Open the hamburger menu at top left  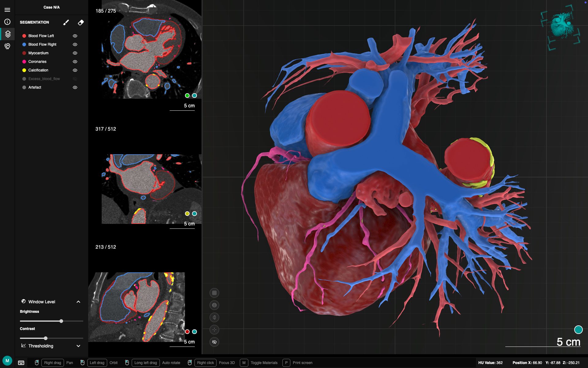click(8, 9)
